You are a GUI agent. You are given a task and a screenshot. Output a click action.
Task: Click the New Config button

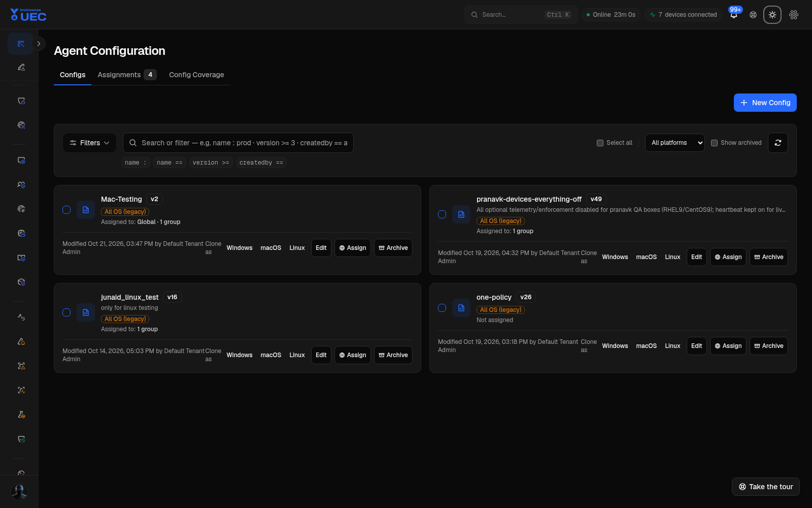[x=765, y=103]
